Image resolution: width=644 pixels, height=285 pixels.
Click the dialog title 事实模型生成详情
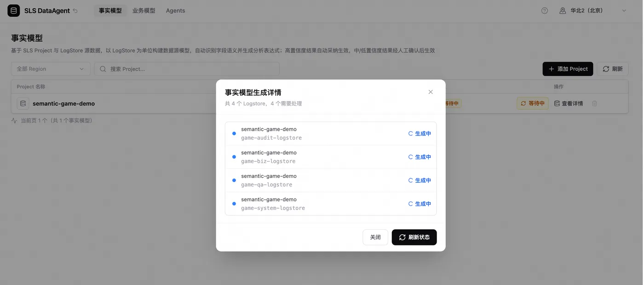pyautogui.click(x=253, y=93)
